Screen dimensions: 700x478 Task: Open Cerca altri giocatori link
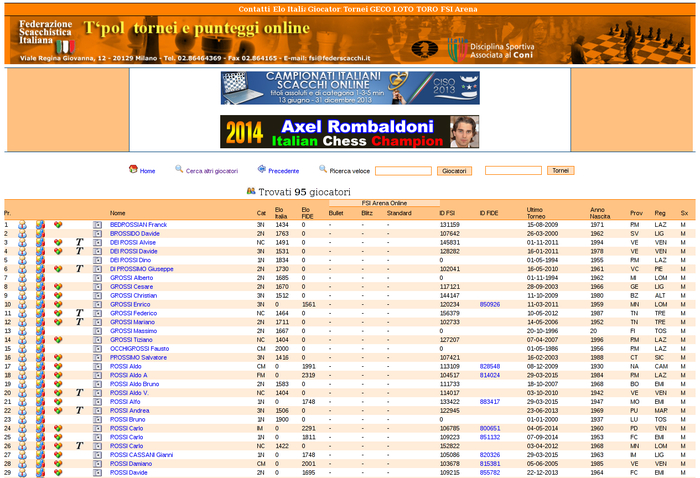tap(212, 171)
